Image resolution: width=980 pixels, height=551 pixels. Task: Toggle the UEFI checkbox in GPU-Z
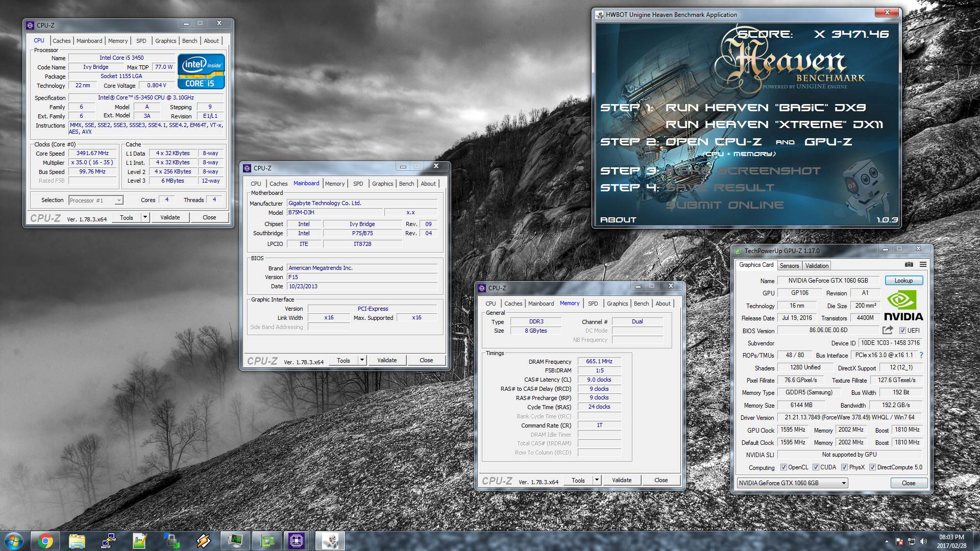[902, 330]
